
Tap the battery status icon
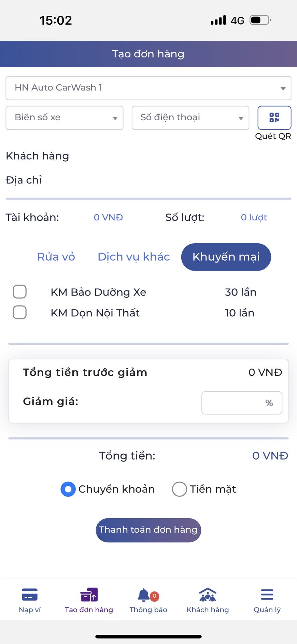260,20
